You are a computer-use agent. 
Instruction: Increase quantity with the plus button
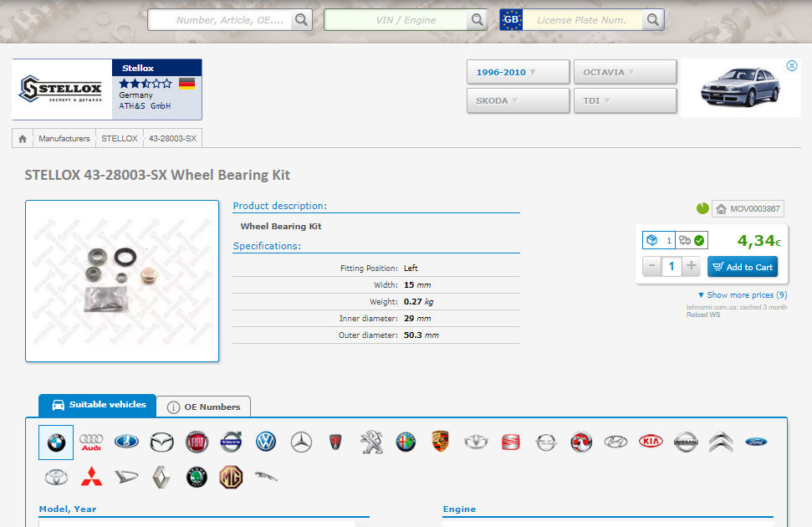[x=692, y=267]
